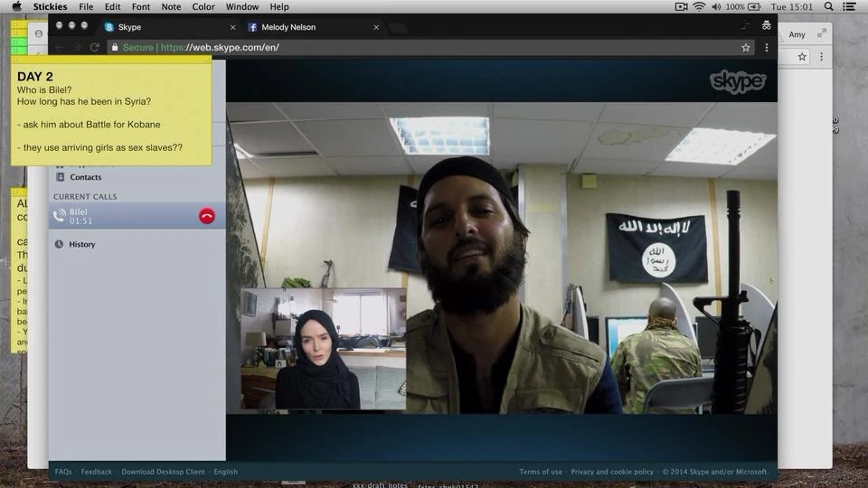868x488 pixels.
Task: Reload the Skype web page
Action: click(95, 48)
